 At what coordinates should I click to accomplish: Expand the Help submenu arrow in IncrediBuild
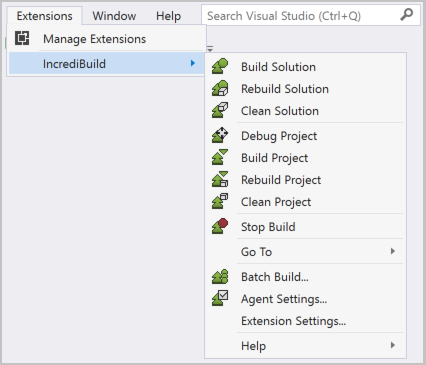click(x=393, y=345)
